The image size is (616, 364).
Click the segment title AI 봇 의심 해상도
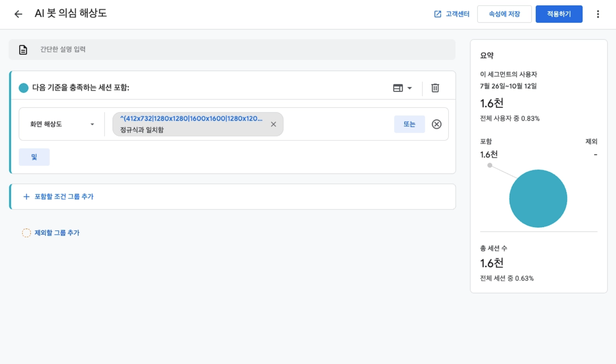tap(71, 13)
